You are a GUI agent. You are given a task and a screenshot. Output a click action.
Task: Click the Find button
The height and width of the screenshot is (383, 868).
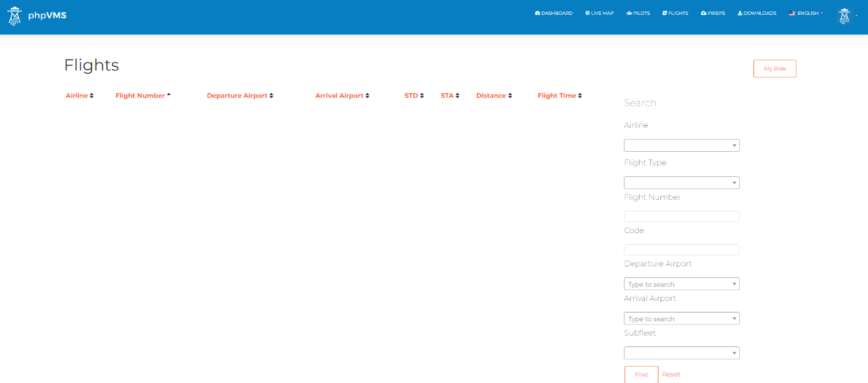(641, 374)
